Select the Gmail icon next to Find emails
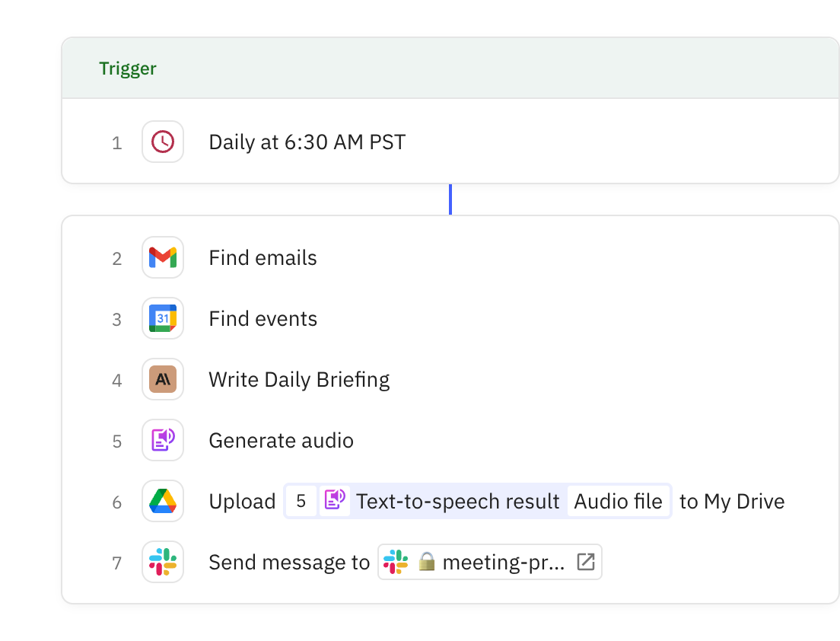 [x=163, y=257]
